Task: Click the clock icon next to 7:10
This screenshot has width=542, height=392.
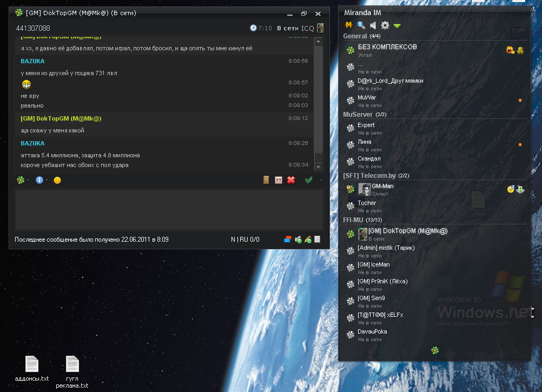Action: point(253,28)
